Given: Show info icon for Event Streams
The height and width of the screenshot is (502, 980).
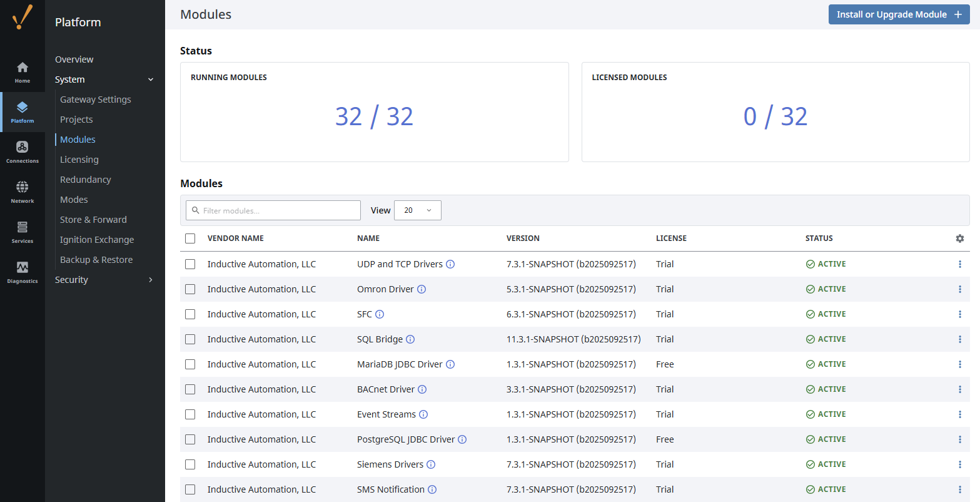Looking at the screenshot, I should tap(423, 414).
